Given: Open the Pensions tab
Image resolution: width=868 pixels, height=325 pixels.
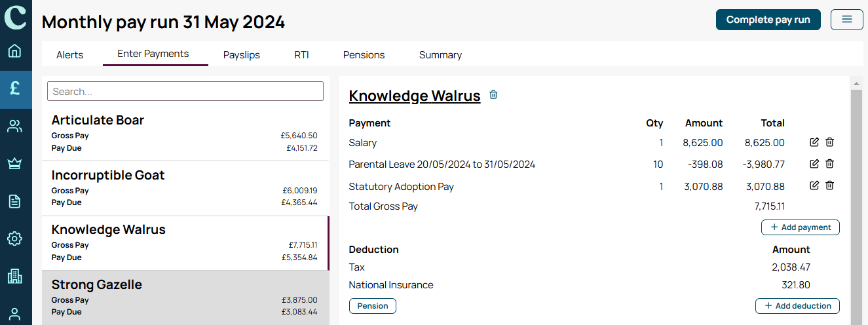Looking at the screenshot, I should (x=364, y=55).
